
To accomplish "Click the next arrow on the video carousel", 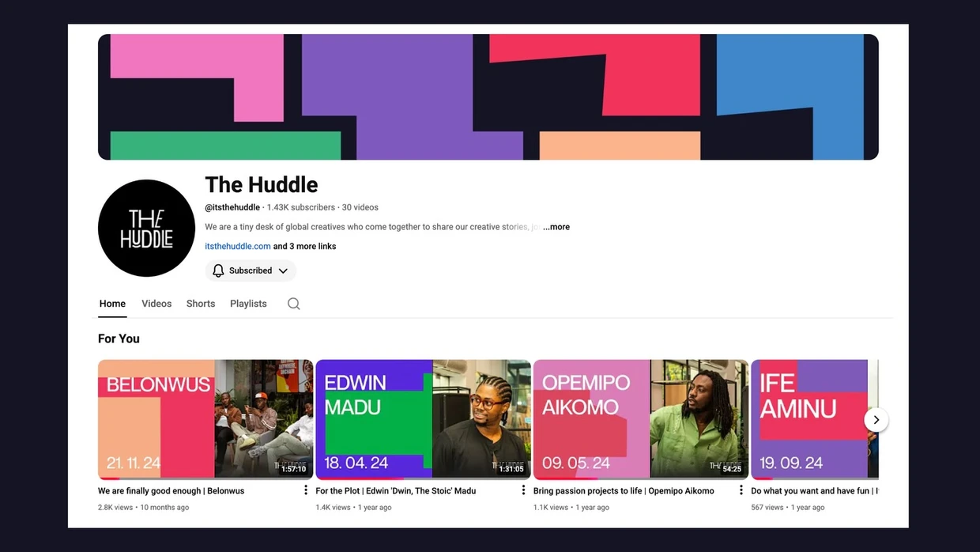I will coord(876,420).
